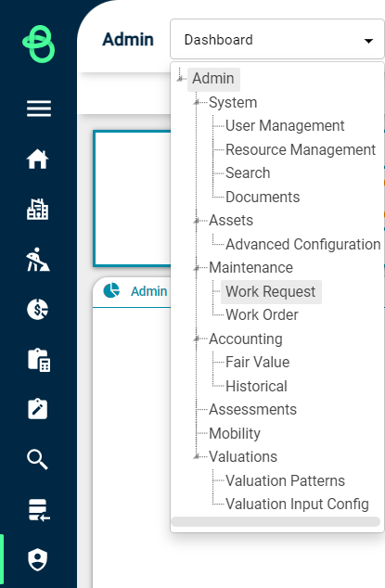This screenshot has width=385, height=588.
Task: Open the hamburger menu icon
Action: coord(39,109)
